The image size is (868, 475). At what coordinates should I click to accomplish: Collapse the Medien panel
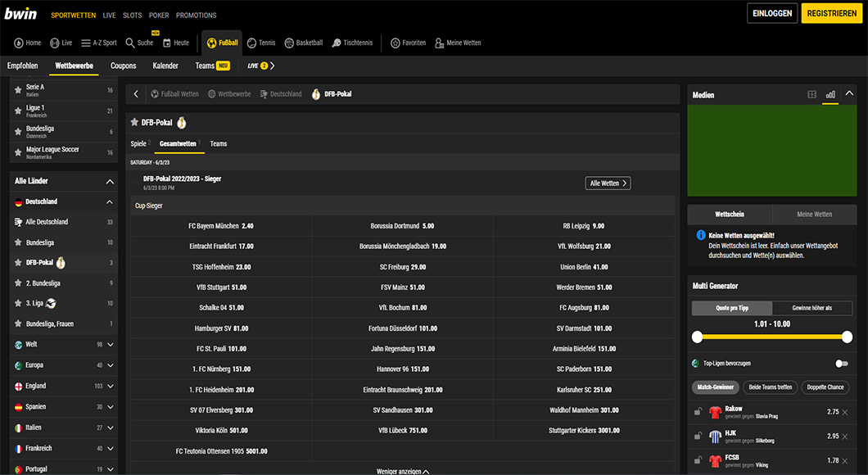pos(849,94)
